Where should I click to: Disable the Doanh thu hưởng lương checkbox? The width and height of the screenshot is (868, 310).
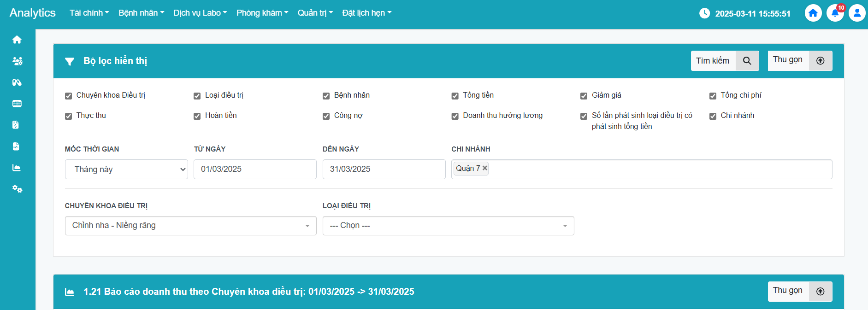coord(455,116)
